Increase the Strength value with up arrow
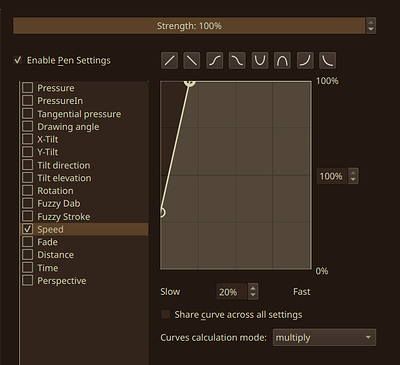 [371, 22]
